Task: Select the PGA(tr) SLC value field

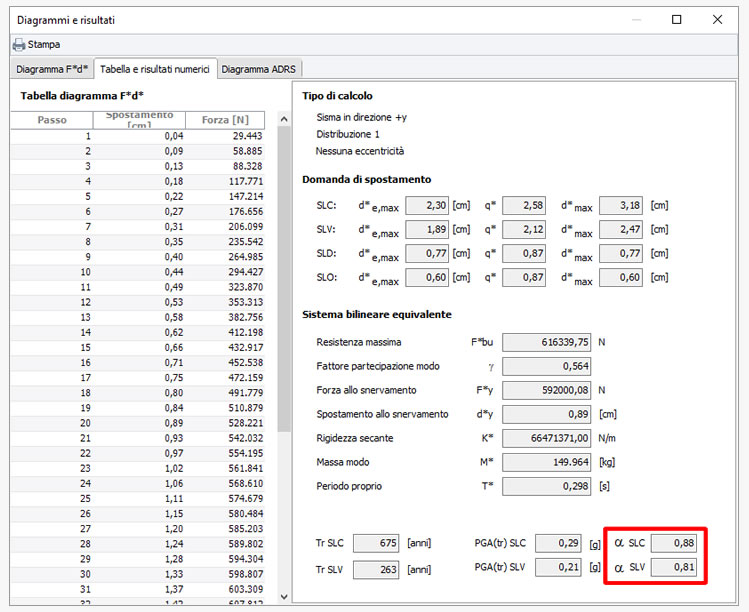Action: [x=559, y=543]
